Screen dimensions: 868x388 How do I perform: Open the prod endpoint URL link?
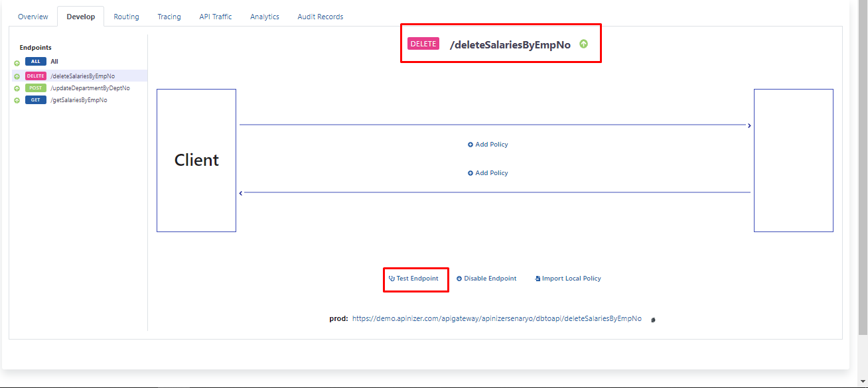click(496, 318)
